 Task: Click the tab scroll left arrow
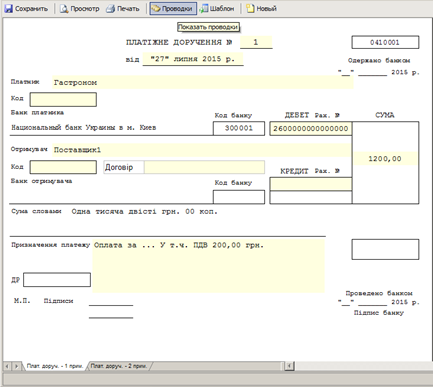coord(7,366)
